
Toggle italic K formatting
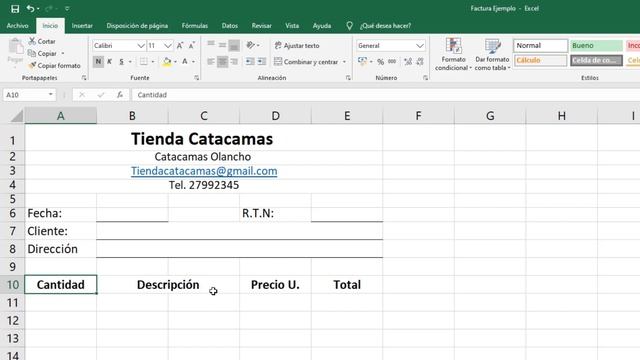[109, 62]
